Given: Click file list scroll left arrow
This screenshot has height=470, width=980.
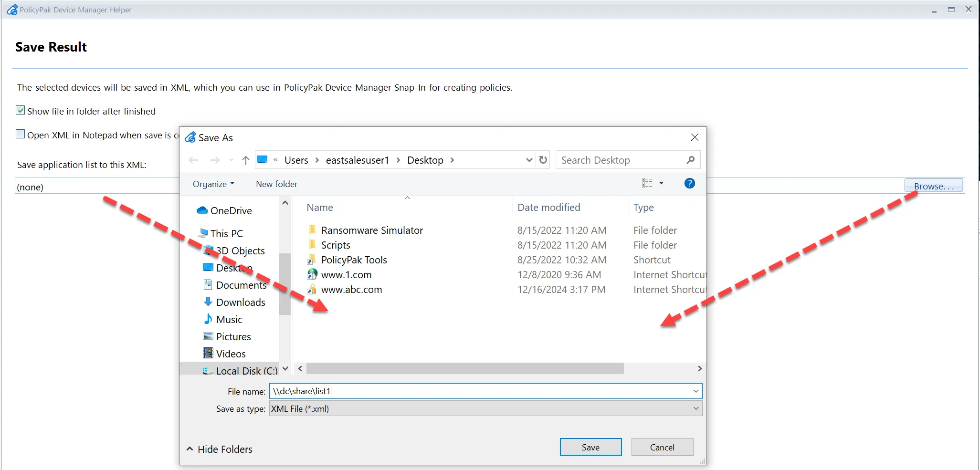Looking at the screenshot, I should [300, 368].
